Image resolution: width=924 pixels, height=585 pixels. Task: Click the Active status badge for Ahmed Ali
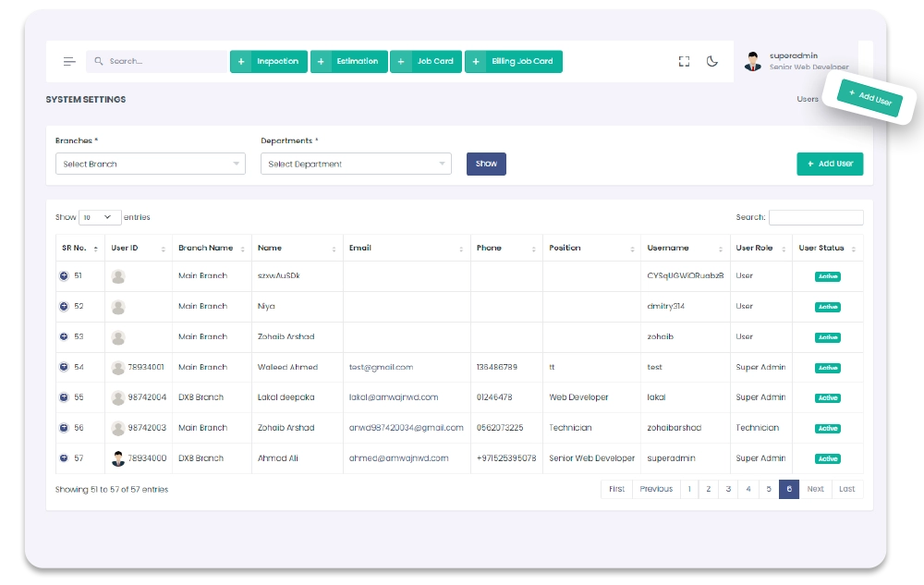pyautogui.click(x=827, y=458)
